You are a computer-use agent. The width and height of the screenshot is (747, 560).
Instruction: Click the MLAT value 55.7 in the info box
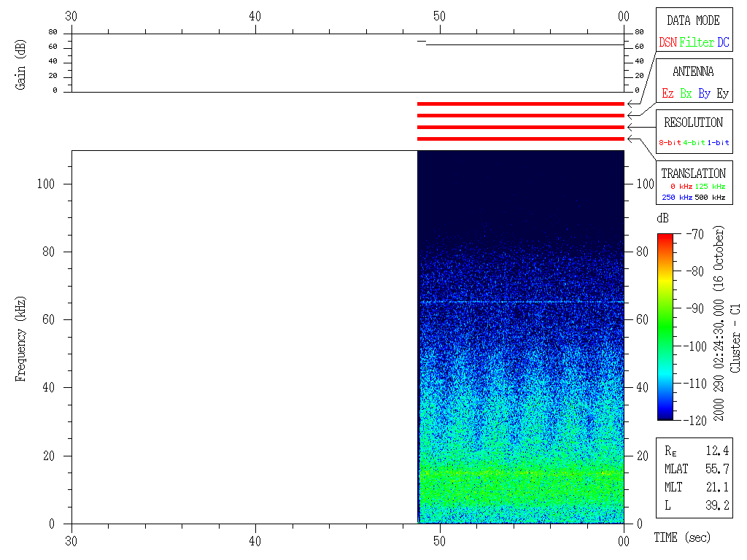(717, 469)
